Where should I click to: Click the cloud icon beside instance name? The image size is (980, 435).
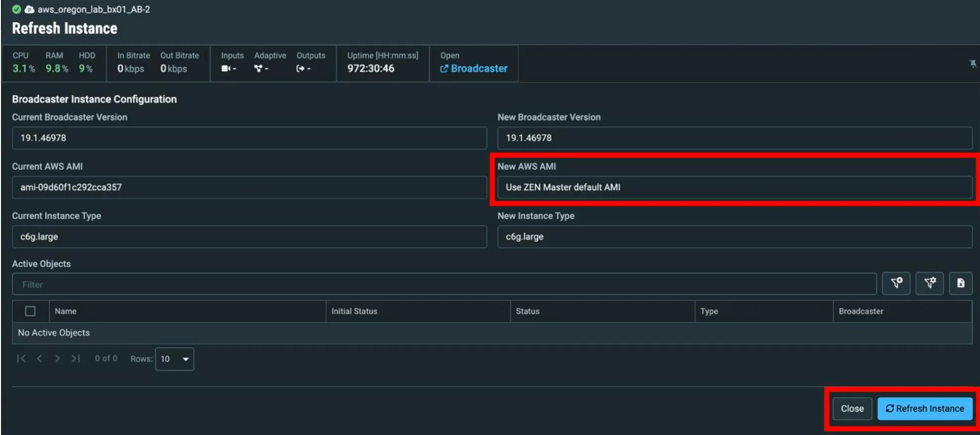(x=29, y=9)
